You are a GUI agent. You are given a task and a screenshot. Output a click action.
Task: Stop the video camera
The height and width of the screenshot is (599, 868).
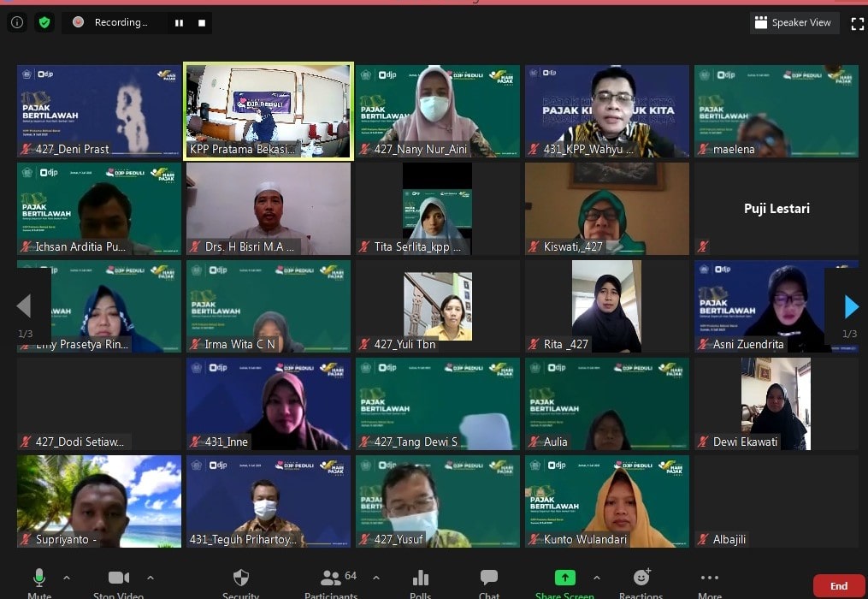pyautogui.click(x=118, y=581)
